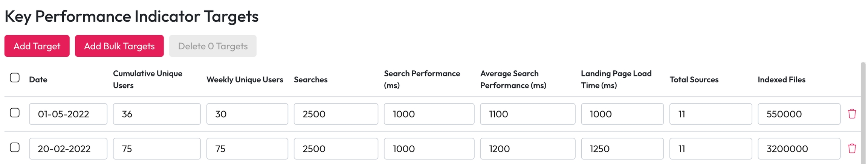Edit Average Search Performance field showing 1200
Screen dimensions: 868x164
527,149
